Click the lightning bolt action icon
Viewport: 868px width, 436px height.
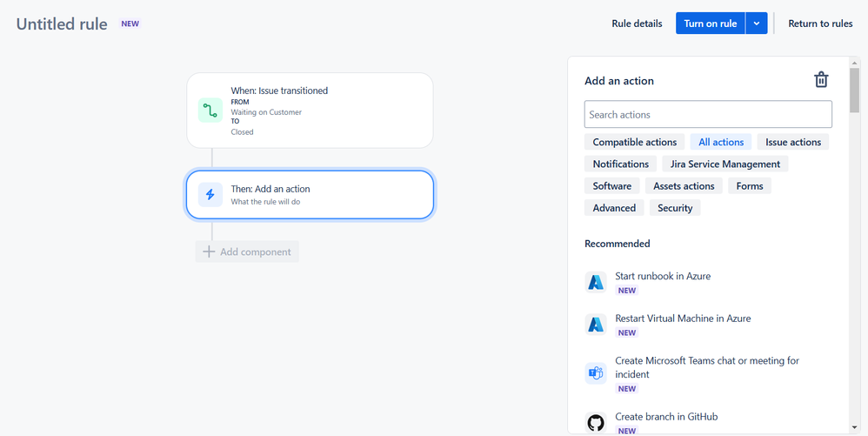210,194
